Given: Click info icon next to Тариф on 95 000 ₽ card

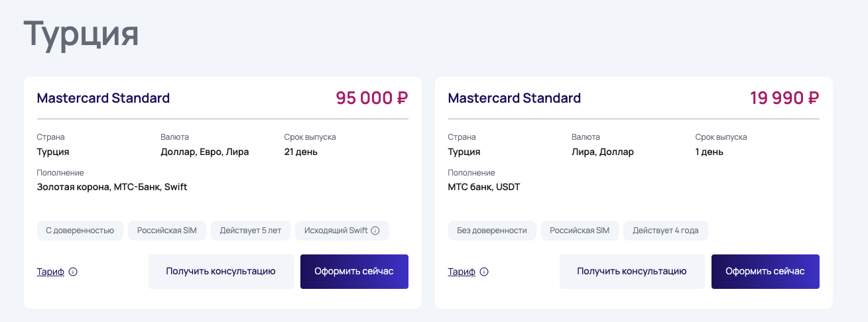Looking at the screenshot, I should (73, 272).
